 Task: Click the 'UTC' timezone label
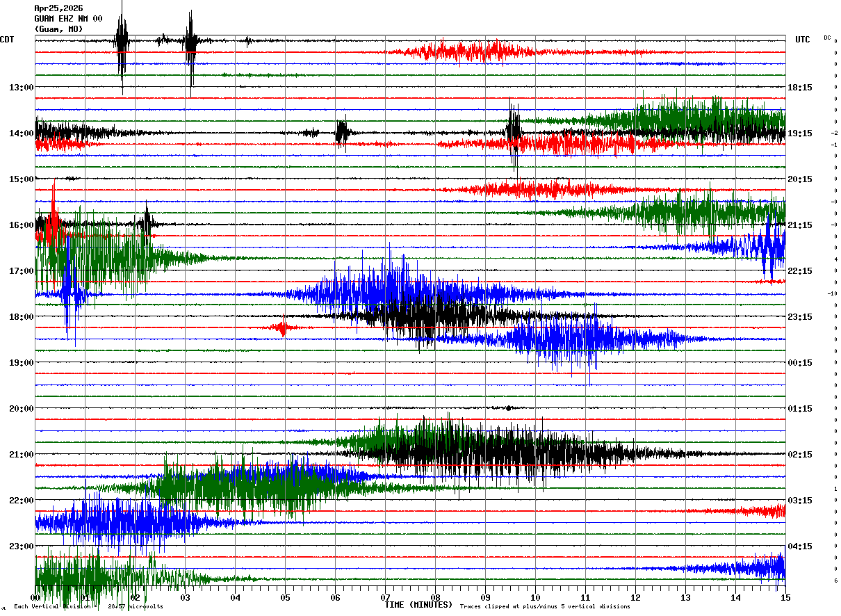tap(803, 40)
